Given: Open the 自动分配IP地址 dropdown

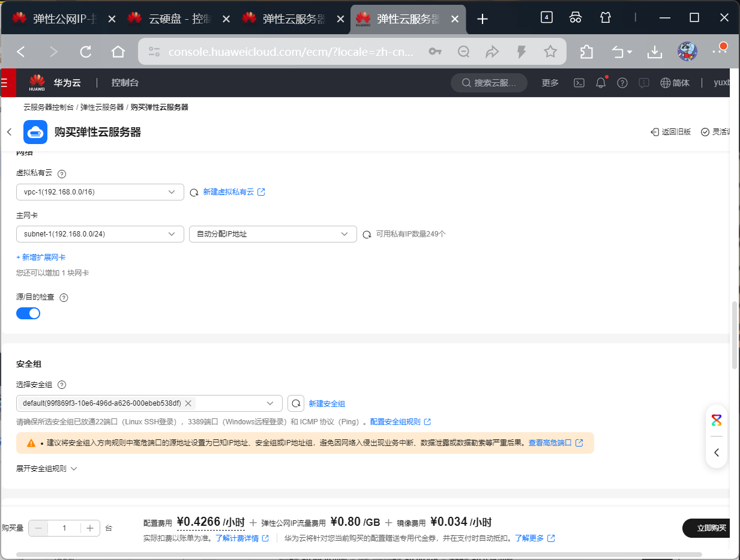Looking at the screenshot, I should 273,234.
